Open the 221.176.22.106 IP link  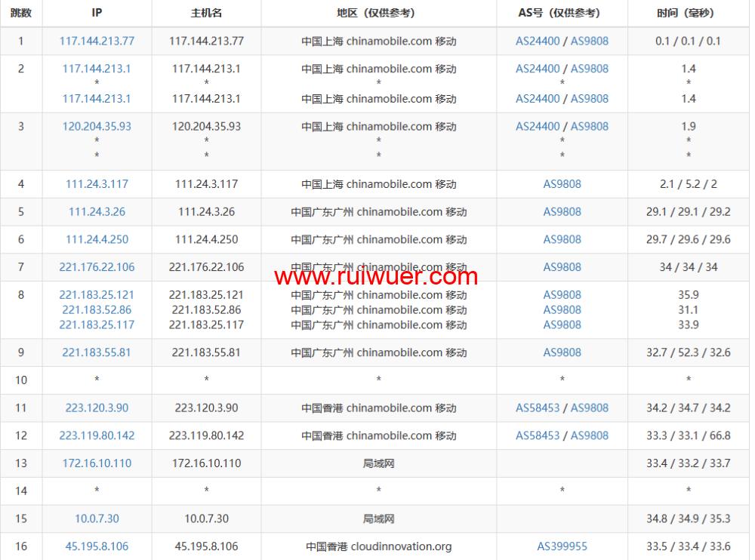(97, 267)
